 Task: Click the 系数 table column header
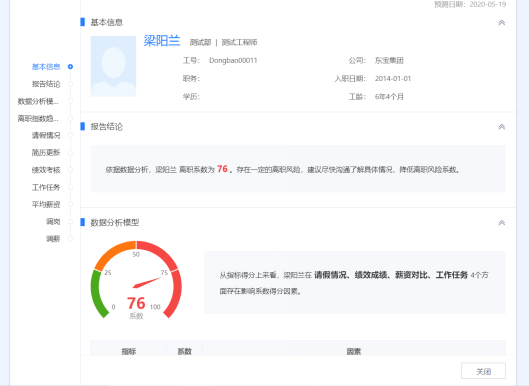[x=185, y=351]
